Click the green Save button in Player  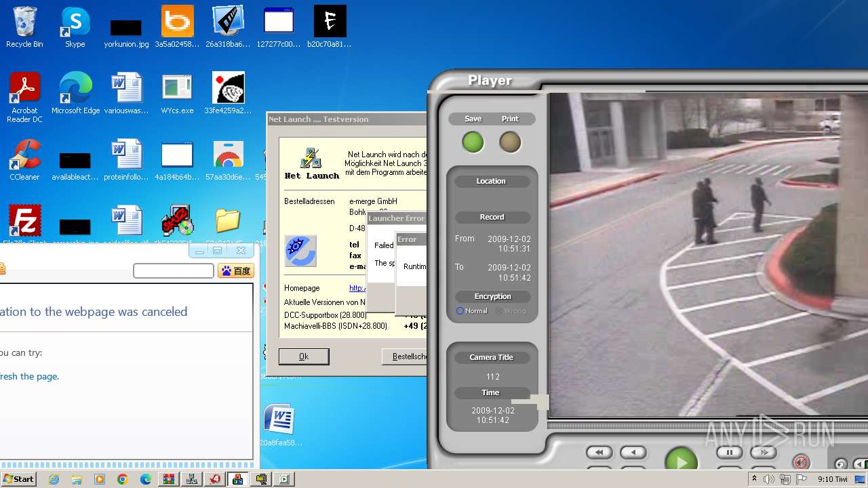pos(473,142)
